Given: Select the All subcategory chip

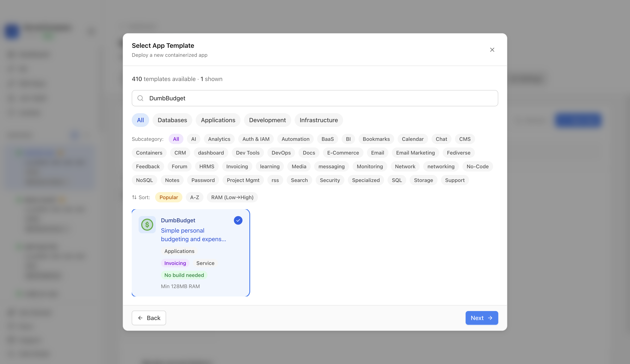Looking at the screenshot, I should pos(176,139).
